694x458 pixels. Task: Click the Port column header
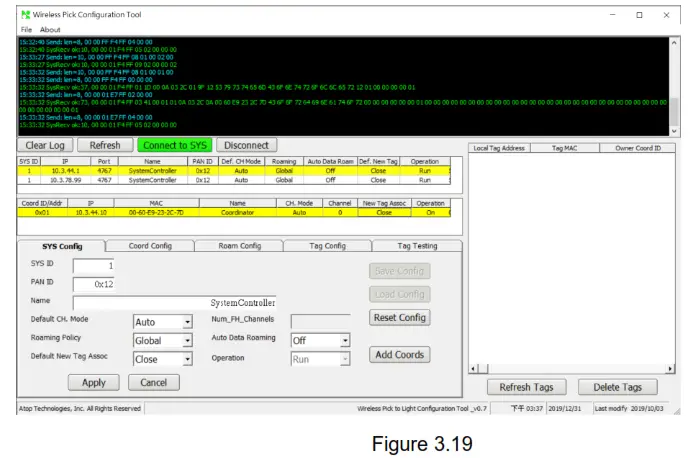(104, 162)
